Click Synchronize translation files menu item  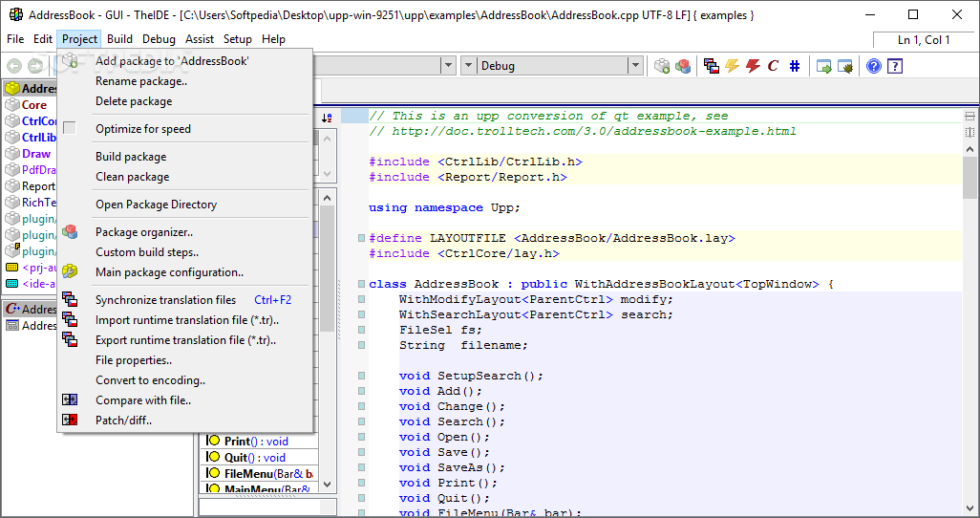pyautogui.click(x=165, y=300)
